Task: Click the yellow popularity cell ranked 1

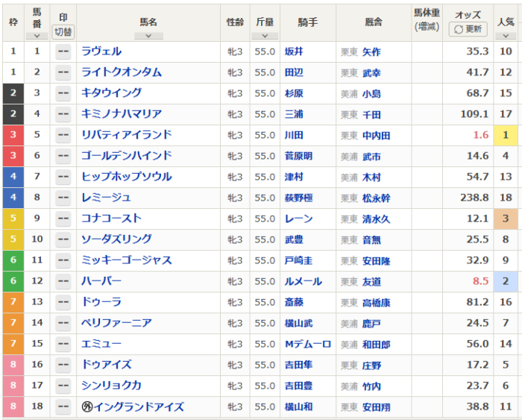Action: 506,135
